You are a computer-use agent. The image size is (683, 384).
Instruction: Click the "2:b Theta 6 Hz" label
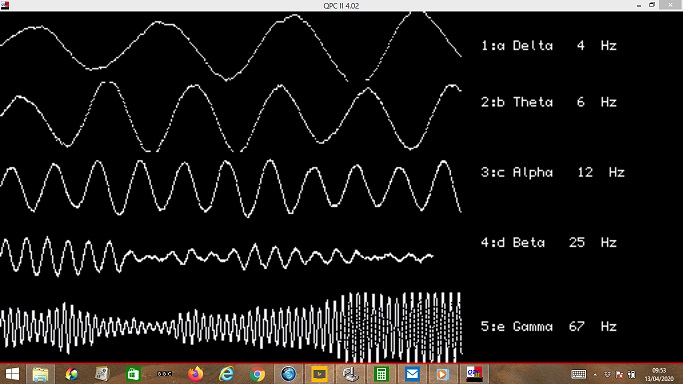[x=549, y=102]
